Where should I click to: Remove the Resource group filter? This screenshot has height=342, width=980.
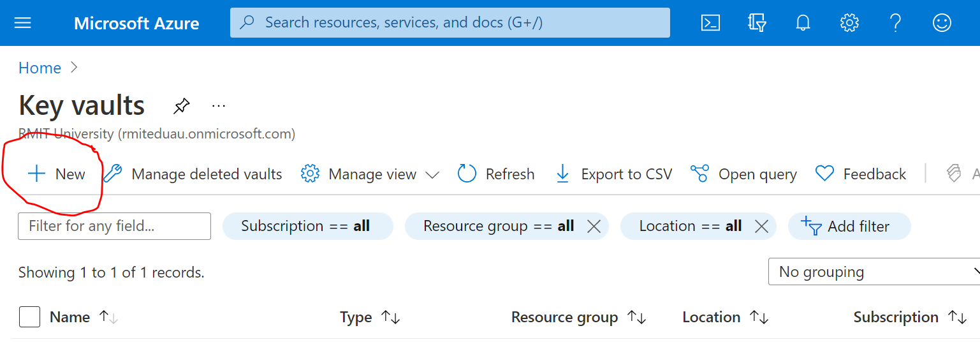tap(594, 227)
